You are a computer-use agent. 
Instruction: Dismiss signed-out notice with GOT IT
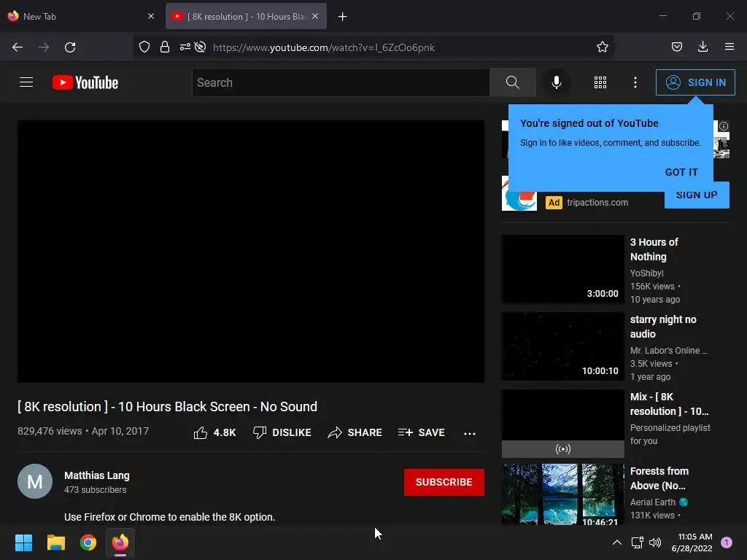click(681, 172)
